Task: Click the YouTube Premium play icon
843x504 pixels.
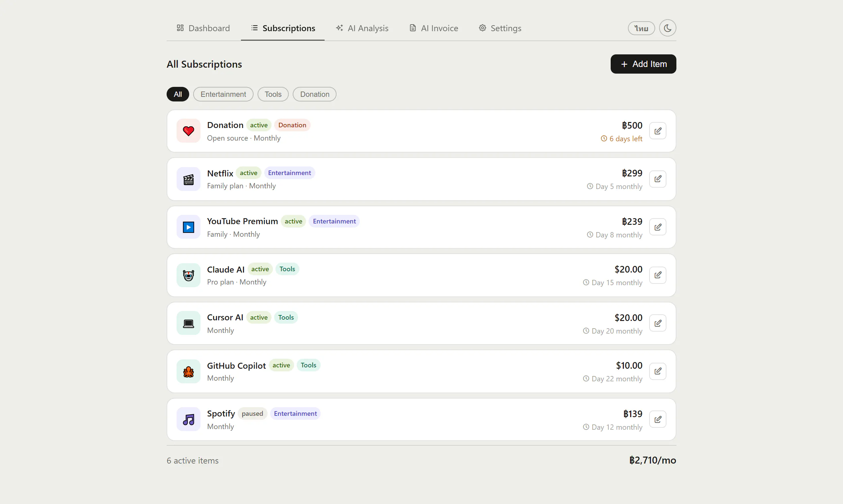Action: point(188,227)
